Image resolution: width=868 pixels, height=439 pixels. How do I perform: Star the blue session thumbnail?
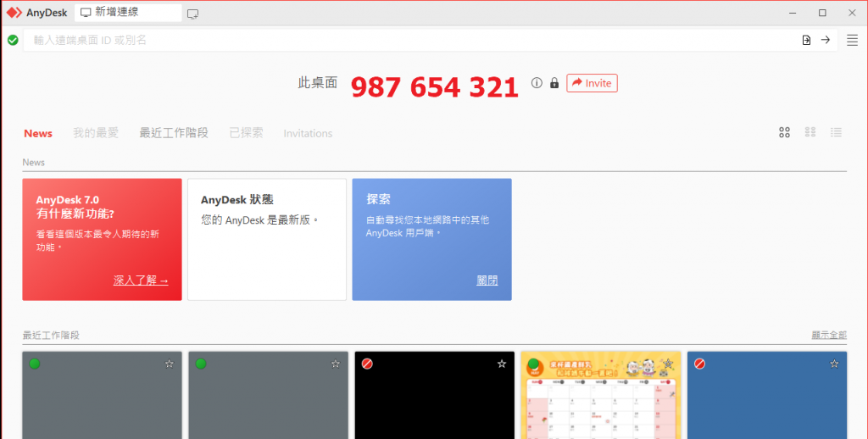834,364
